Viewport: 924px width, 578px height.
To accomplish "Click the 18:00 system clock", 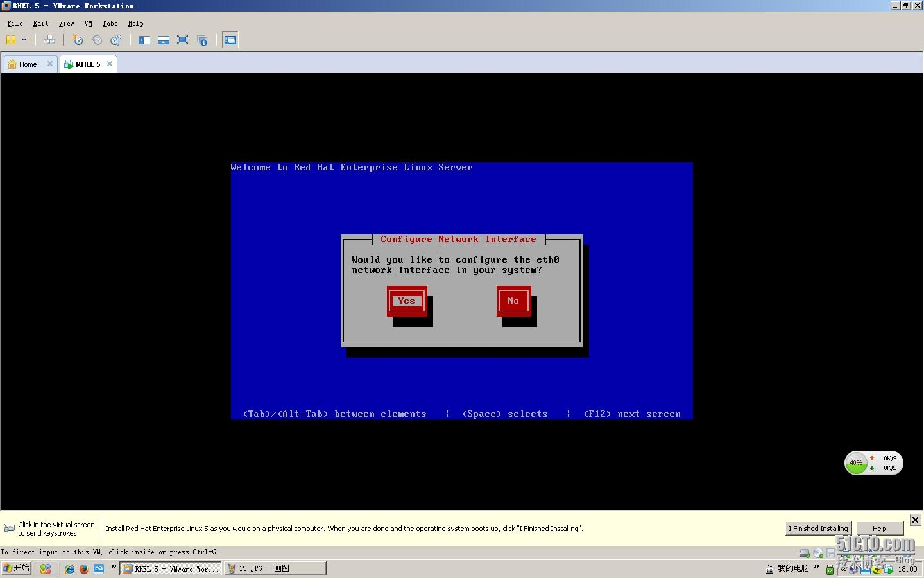I will tap(907, 569).
